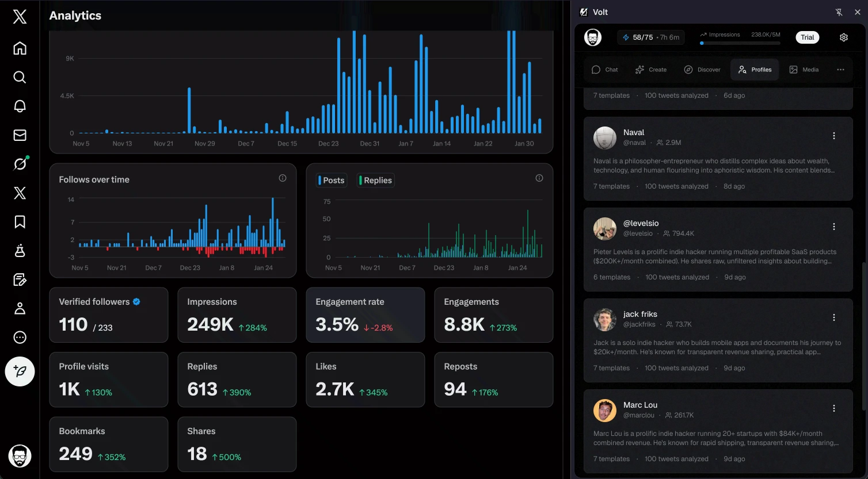Open Volt settings gear icon
Viewport: 868px width, 479px height.
click(x=843, y=37)
